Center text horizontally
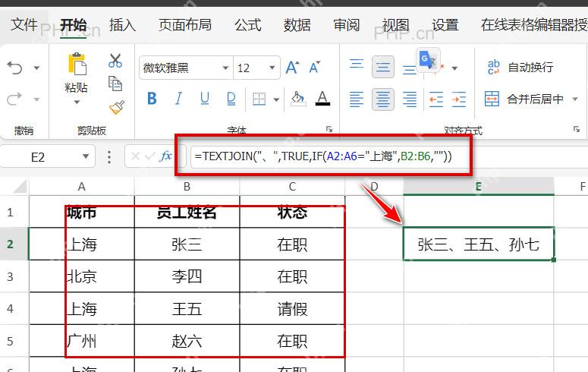Image resolution: width=588 pixels, height=372 pixels. pyautogui.click(x=383, y=99)
